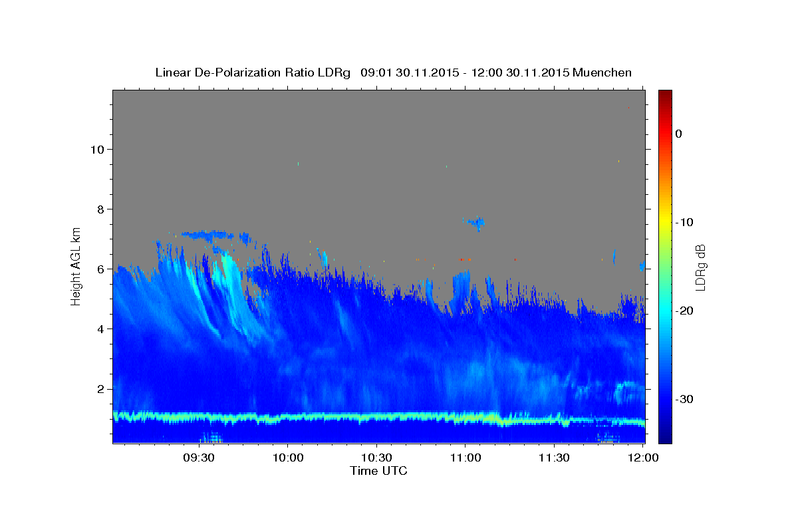Viewport: 798px width, 532px height.
Task: Click the 11:30 time tick label
Action: pyautogui.click(x=554, y=458)
